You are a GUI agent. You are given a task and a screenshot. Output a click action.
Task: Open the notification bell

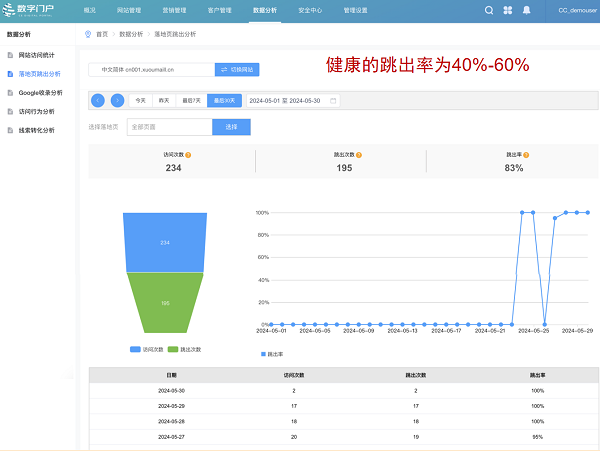coord(526,10)
